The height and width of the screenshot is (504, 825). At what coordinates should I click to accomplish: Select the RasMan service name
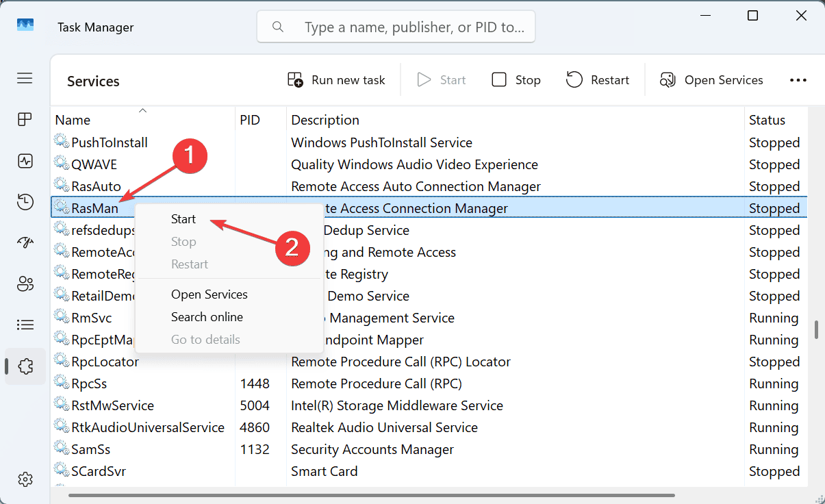coord(94,208)
